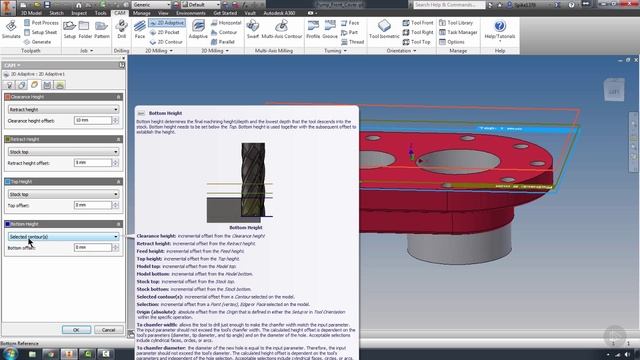The width and height of the screenshot is (640, 360).
Task: Open the Bottom Height Selected contour(s) dropdown
Action: click(63, 237)
